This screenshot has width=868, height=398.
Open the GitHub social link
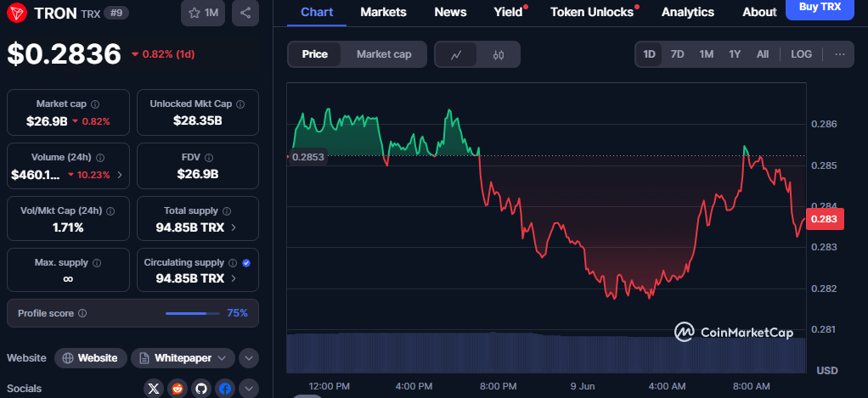click(x=201, y=389)
